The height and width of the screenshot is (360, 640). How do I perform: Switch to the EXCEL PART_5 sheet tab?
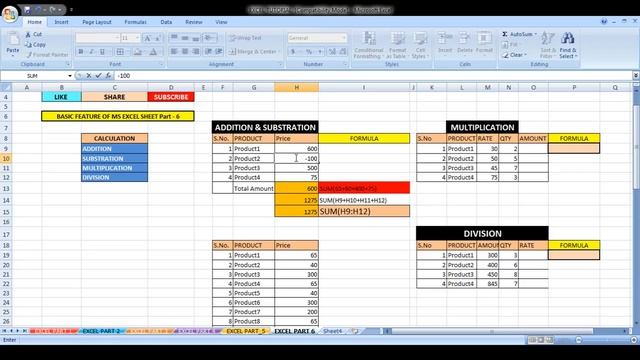point(246,331)
